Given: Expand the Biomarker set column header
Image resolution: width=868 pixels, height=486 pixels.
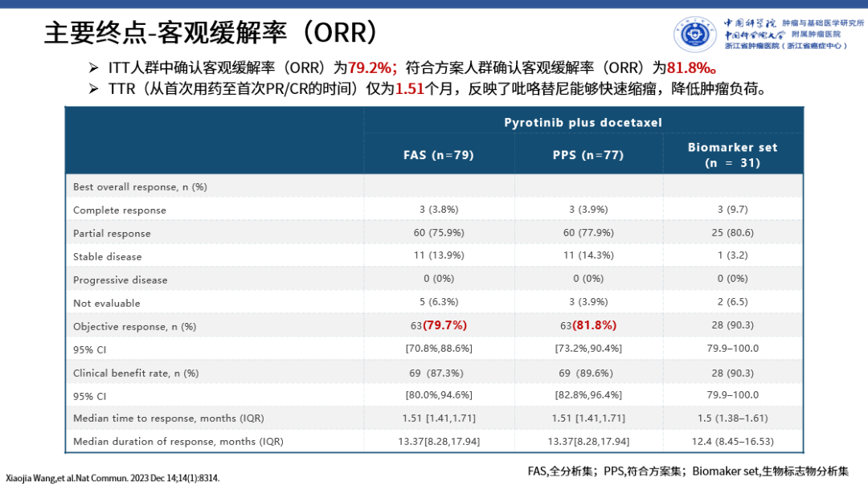Looking at the screenshot, I should pos(731,153).
